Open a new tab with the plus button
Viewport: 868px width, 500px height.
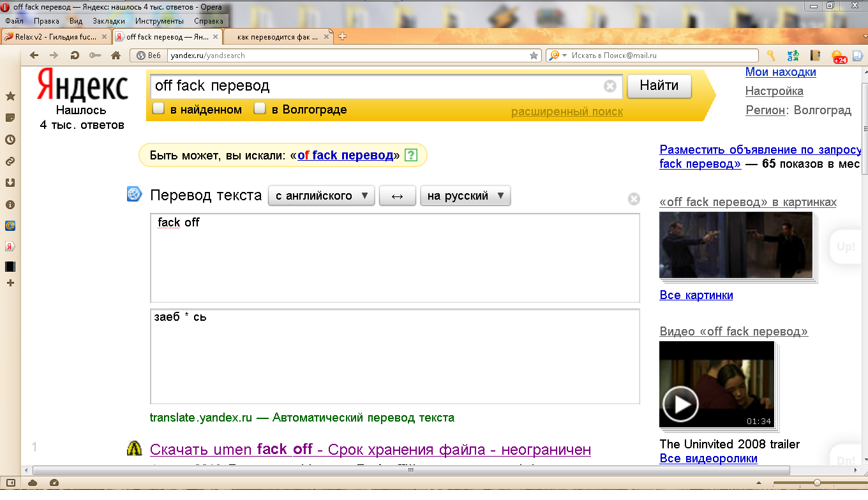click(x=342, y=36)
